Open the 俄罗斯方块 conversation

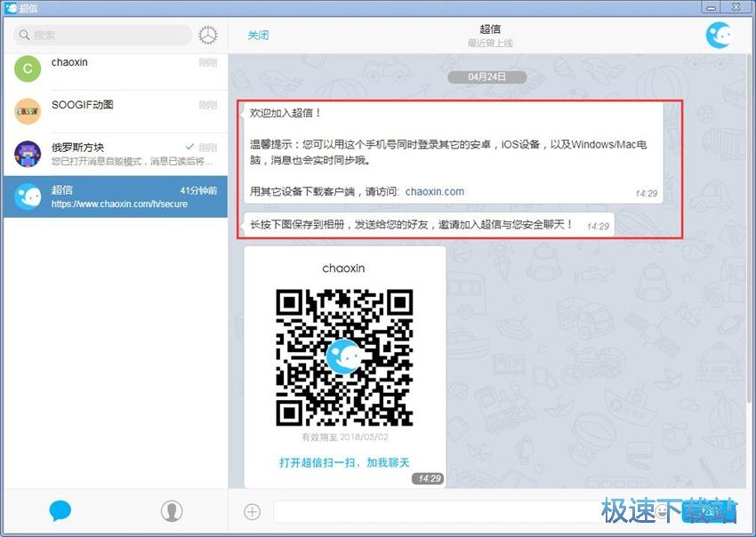(116, 154)
